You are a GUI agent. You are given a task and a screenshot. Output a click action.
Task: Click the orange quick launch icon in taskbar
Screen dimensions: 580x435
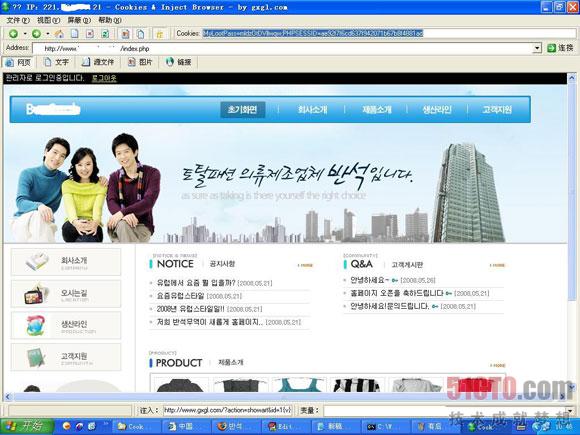coord(67,426)
